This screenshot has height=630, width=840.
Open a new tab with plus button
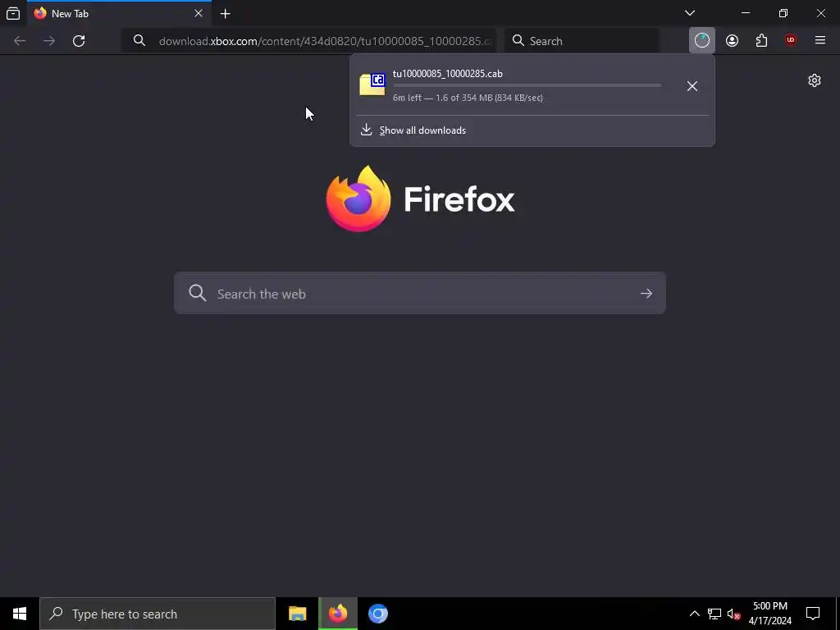pos(226,14)
